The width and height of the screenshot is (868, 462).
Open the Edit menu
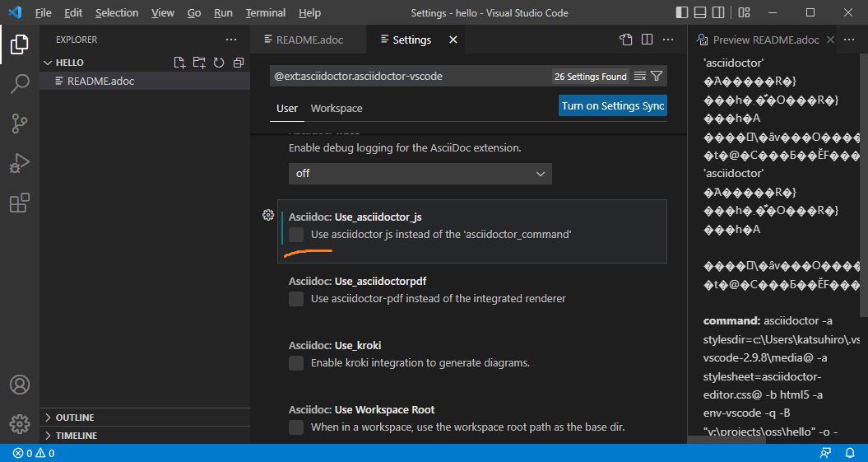(x=73, y=12)
